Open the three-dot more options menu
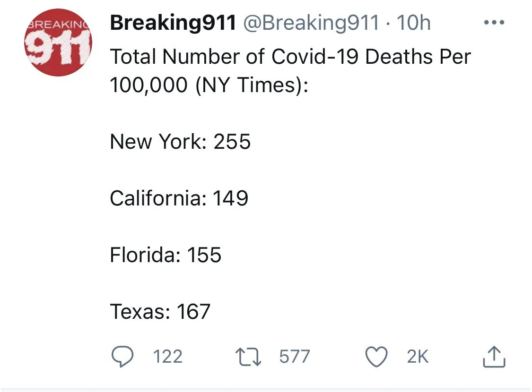This screenshot has width=532, height=392. pyautogui.click(x=494, y=23)
